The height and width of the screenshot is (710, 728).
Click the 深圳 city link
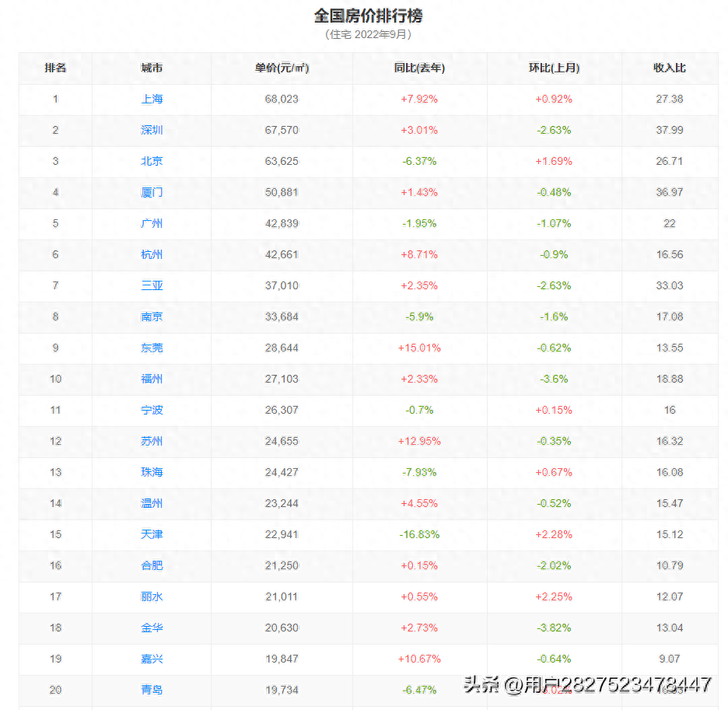click(x=152, y=130)
